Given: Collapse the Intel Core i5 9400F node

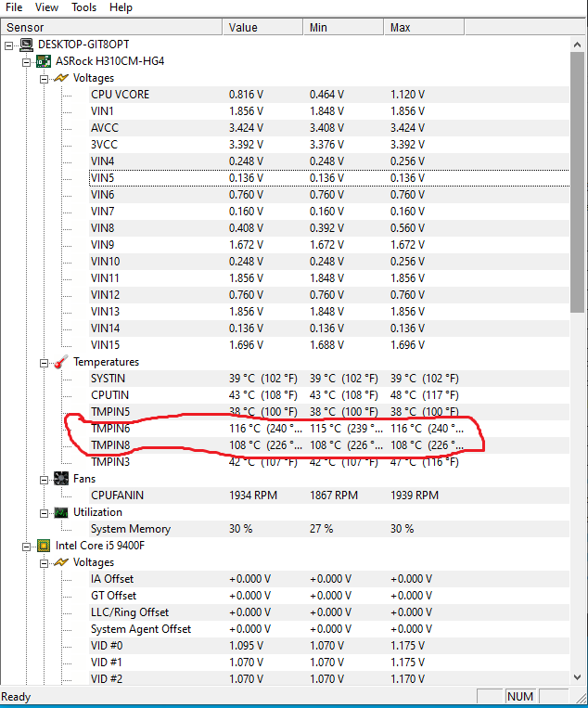Looking at the screenshot, I should pyautogui.click(x=27, y=546).
